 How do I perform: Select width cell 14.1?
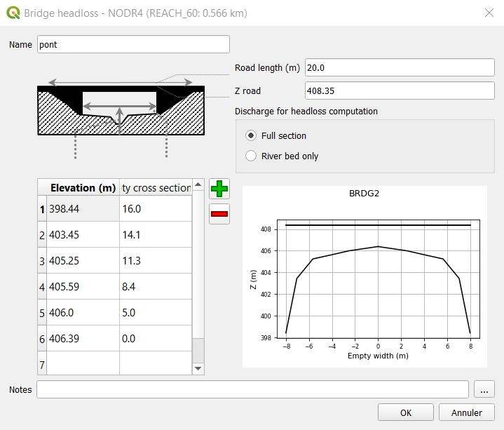pyautogui.click(x=156, y=235)
